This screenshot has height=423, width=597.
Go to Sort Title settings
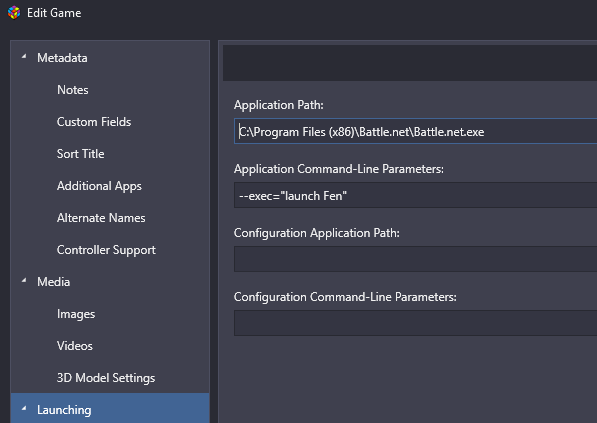pos(80,154)
